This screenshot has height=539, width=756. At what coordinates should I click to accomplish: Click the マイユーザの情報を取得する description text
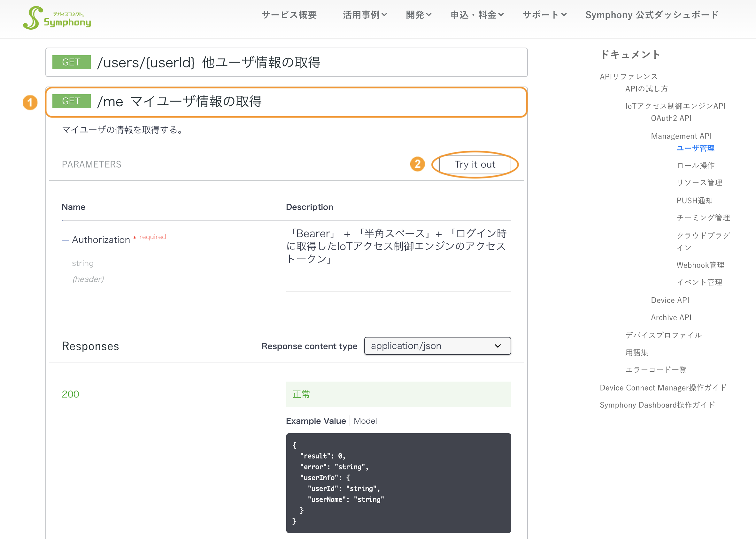pos(123,129)
